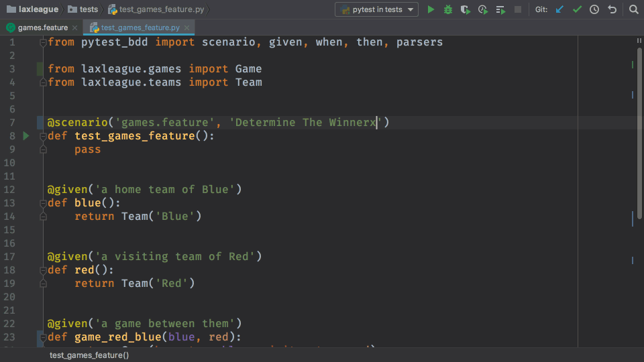Close the test_games_feature.py tab
Image resolution: width=644 pixels, height=362 pixels.
(x=187, y=27)
